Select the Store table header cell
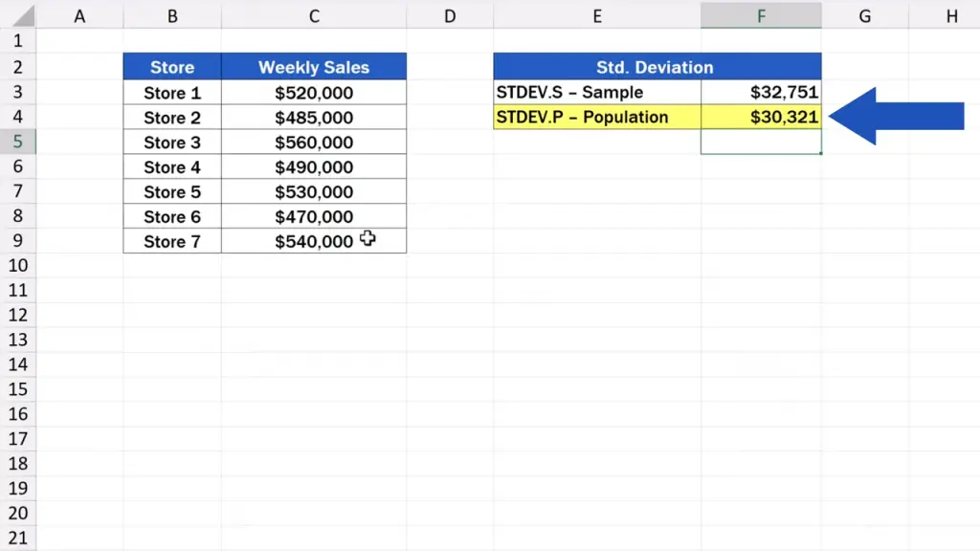This screenshot has height=551, width=980. pos(172,67)
